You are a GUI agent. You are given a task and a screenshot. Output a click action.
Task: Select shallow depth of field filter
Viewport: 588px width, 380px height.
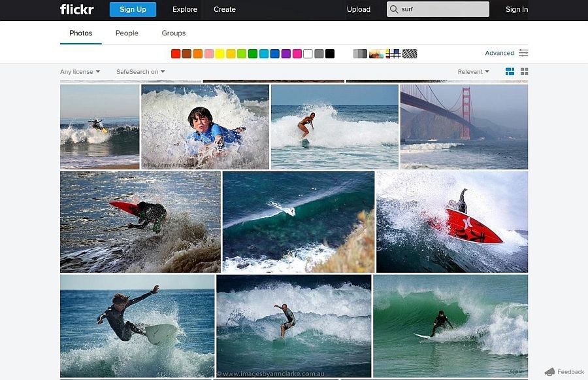pyautogui.click(x=376, y=54)
